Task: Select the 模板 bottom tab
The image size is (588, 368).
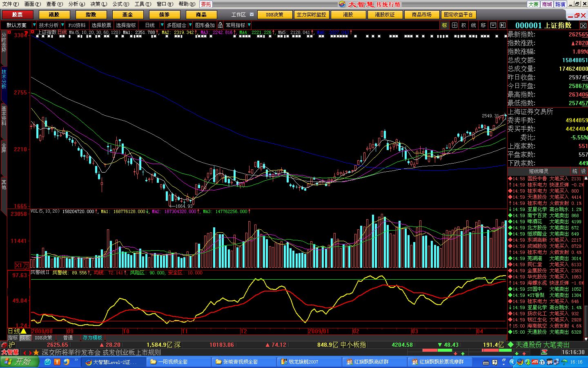Action: tap(25, 338)
